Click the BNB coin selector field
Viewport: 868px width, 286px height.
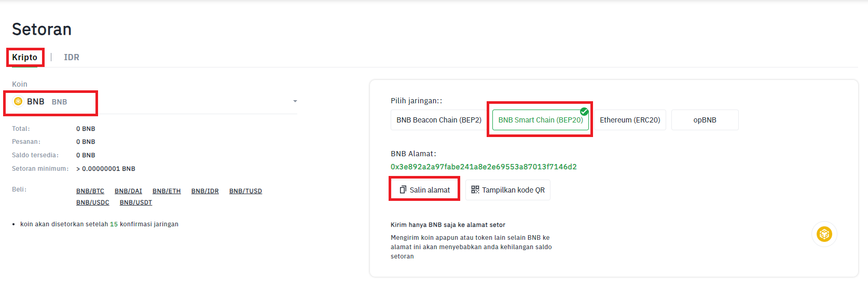155,102
